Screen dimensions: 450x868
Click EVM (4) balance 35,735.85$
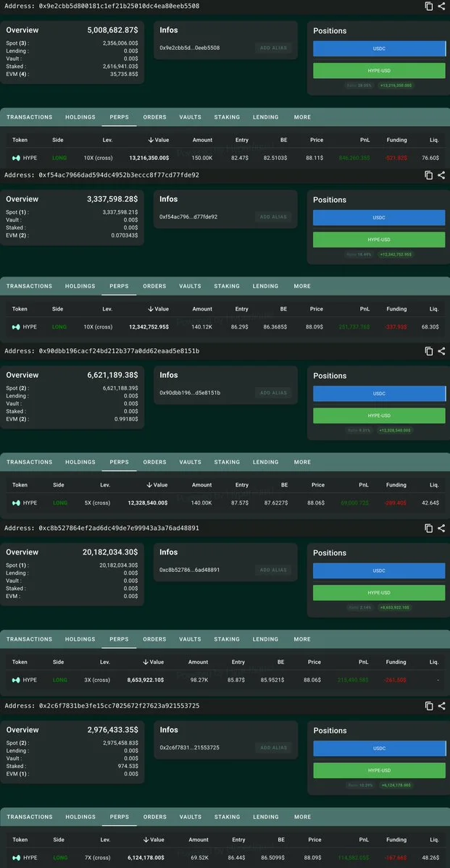click(124, 74)
